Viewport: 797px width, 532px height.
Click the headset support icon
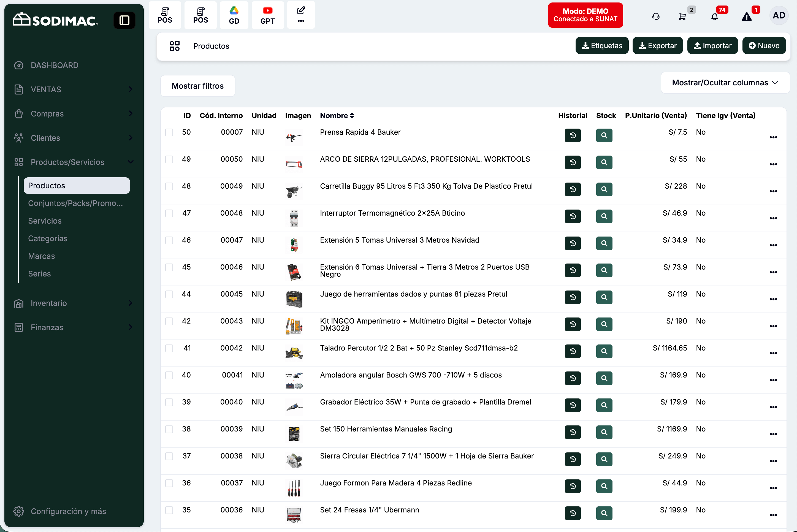tap(655, 16)
